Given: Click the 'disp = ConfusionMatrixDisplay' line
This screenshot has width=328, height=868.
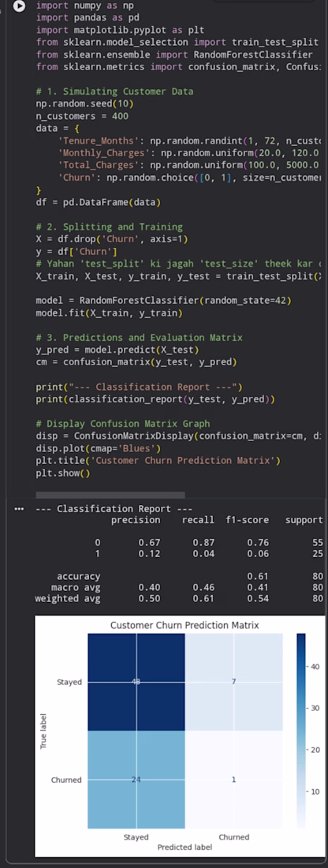Looking at the screenshot, I should [x=178, y=436].
